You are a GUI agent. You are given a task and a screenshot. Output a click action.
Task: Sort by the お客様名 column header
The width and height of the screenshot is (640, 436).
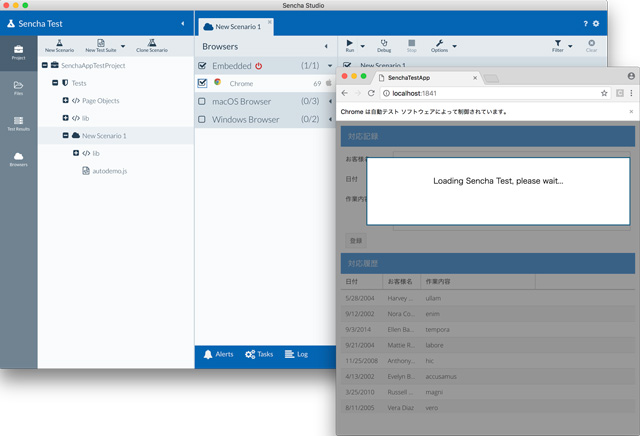402,282
